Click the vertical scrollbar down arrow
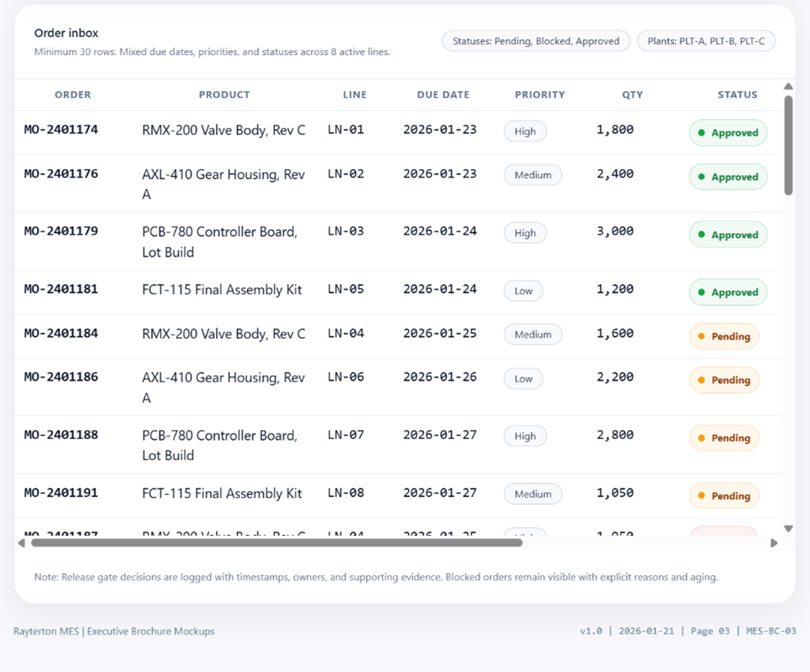This screenshot has height=672, width=810. (788, 529)
